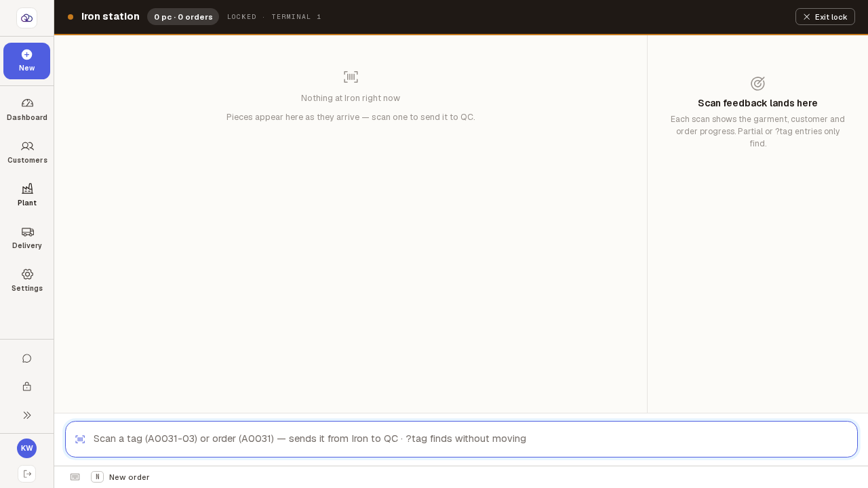Click the scan target feedback icon
Image resolution: width=868 pixels, height=488 pixels.
757,83
